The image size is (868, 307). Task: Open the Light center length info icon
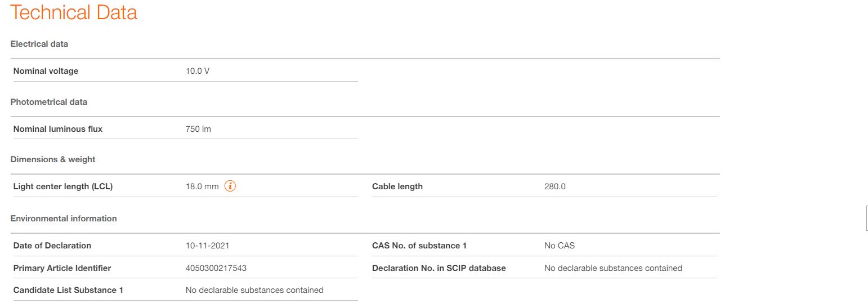click(230, 186)
